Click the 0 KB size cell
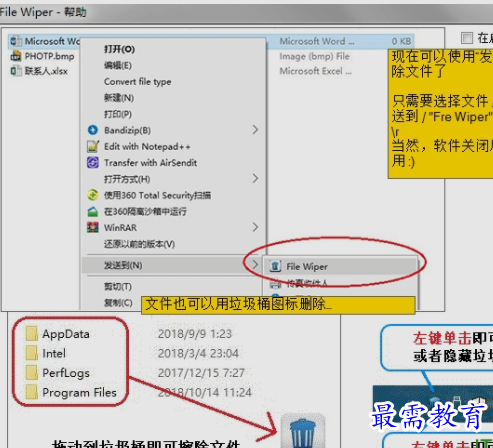 coord(401,41)
